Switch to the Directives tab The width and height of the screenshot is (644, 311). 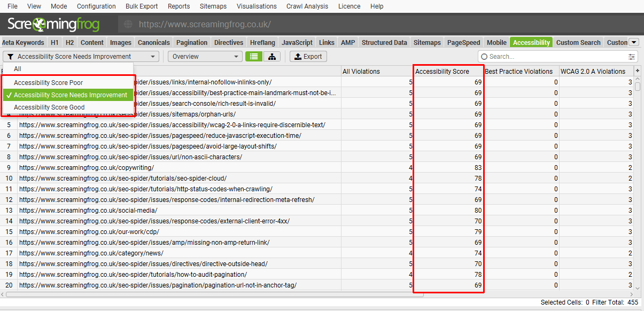point(229,43)
